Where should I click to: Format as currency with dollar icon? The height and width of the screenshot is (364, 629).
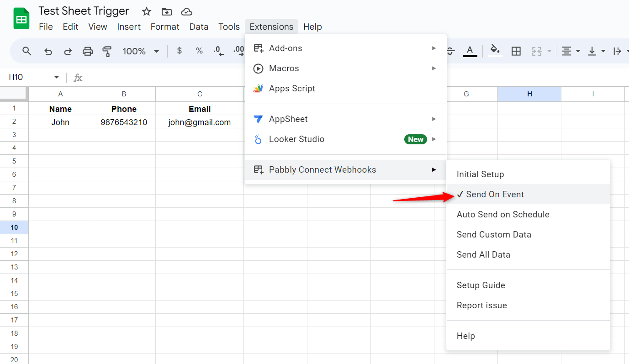pyautogui.click(x=180, y=51)
